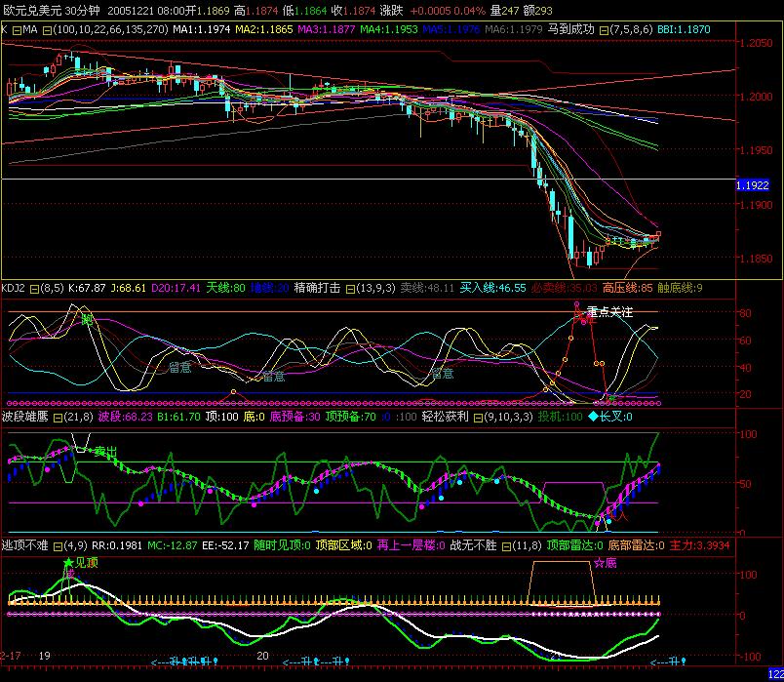Screen dimensions: 784x682
Task: Click the BBI:1.1870 value
Action: coord(684,29)
